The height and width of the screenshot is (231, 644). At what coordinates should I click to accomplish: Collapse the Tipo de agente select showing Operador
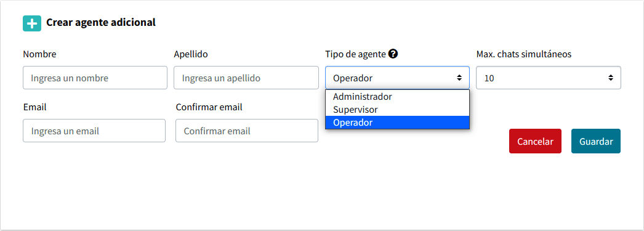397,78
